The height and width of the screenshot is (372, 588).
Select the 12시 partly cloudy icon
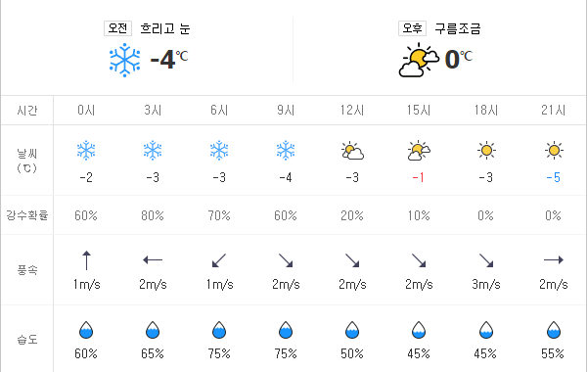352,151
